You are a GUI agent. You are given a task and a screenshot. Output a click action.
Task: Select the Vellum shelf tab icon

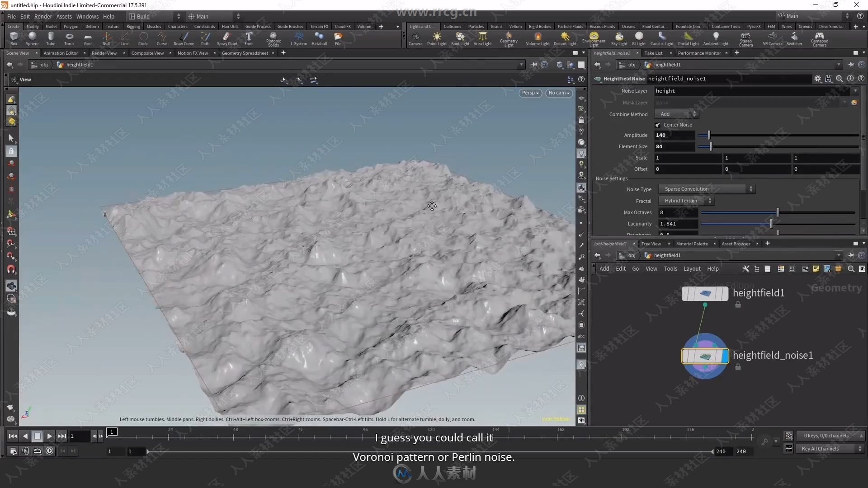[x=515, y=26]
